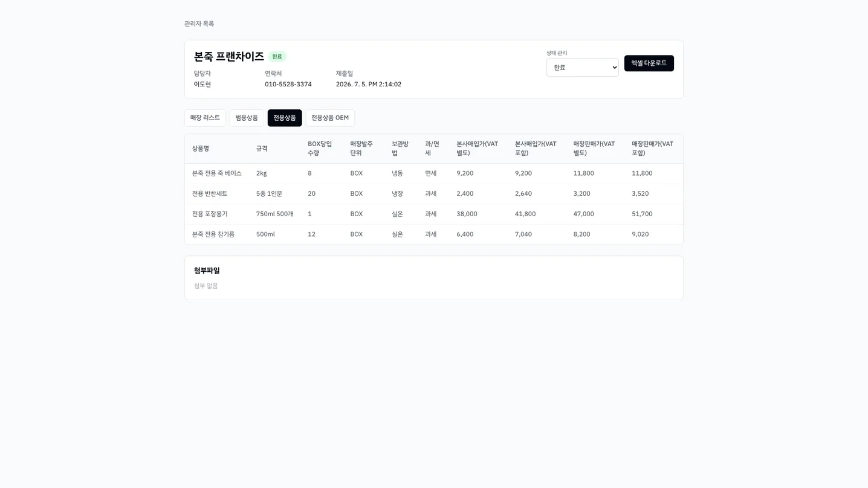The height and width of the screenshot is (488, 868).
Task: Click the 2kg spec cell
Action: point(261,173)
